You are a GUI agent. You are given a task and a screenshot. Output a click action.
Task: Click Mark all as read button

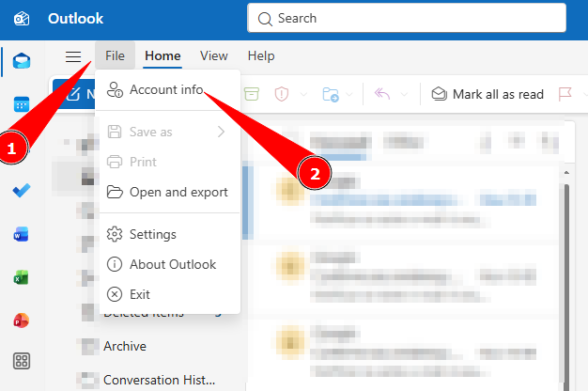pyautogui.click(x=487, y=94)
